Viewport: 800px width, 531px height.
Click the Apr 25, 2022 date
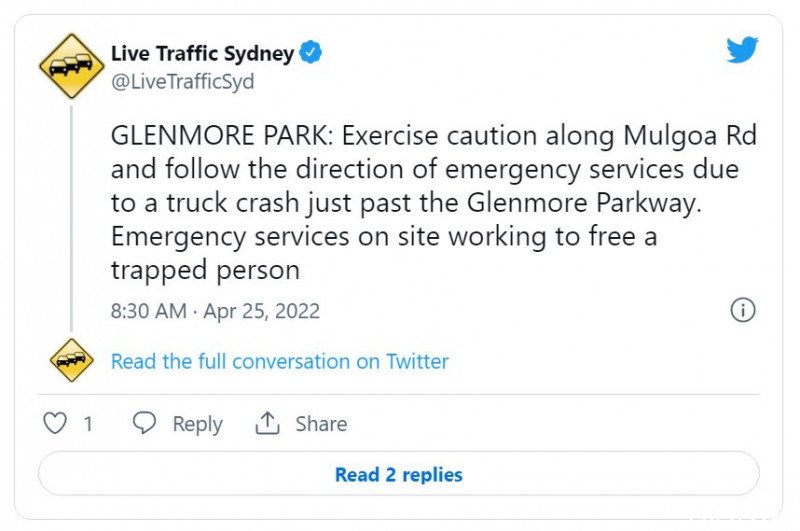click(261, 311)
